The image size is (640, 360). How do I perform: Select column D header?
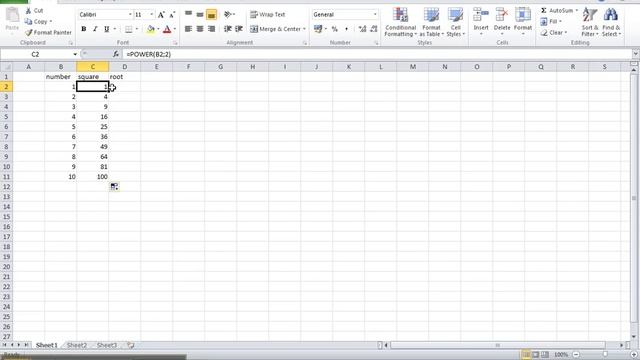[x=124, y=67]
